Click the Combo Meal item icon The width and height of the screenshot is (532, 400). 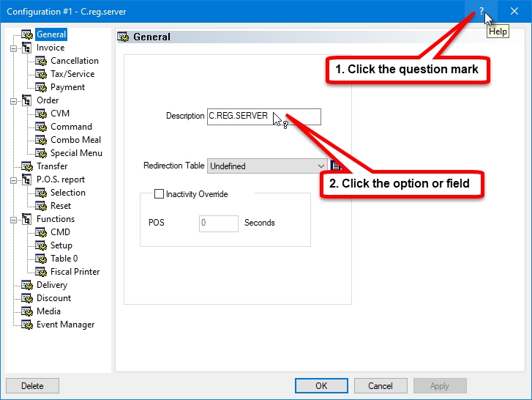tap(41, 140)
